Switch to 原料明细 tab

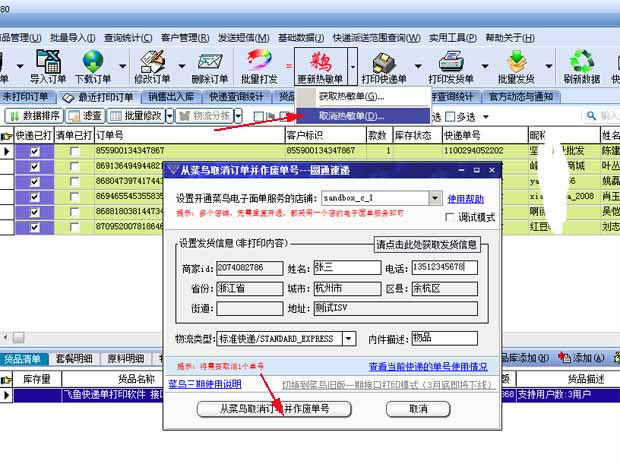(x=126, y=359)
